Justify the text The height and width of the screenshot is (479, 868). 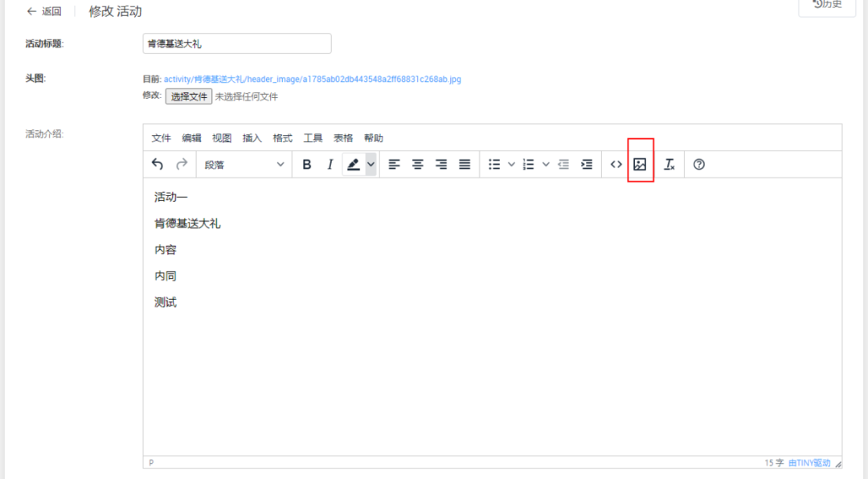coord(465,165)
